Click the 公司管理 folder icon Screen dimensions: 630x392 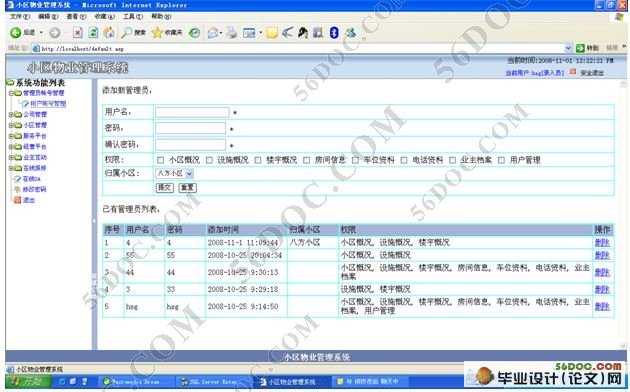pyautogui.click(x=18, y=114)
